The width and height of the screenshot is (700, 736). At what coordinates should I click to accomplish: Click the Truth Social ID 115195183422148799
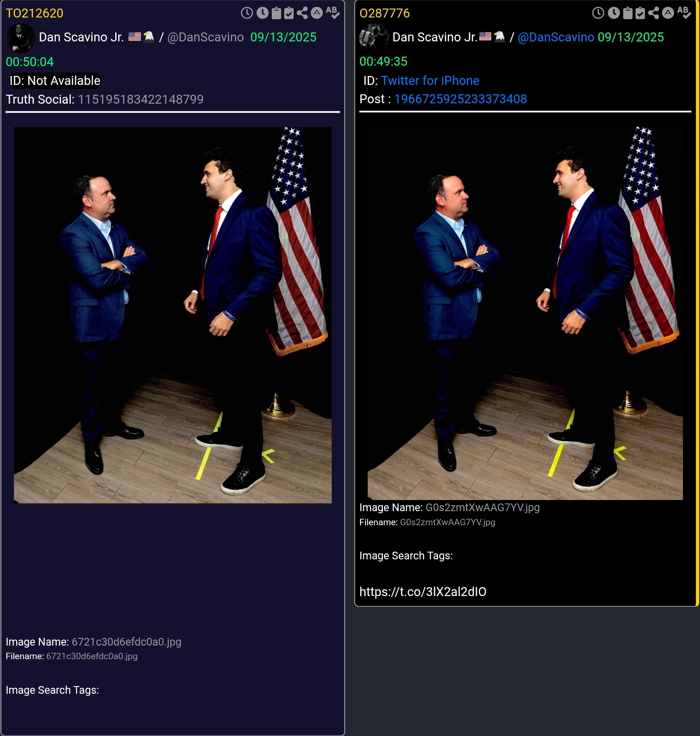(140, 99)
